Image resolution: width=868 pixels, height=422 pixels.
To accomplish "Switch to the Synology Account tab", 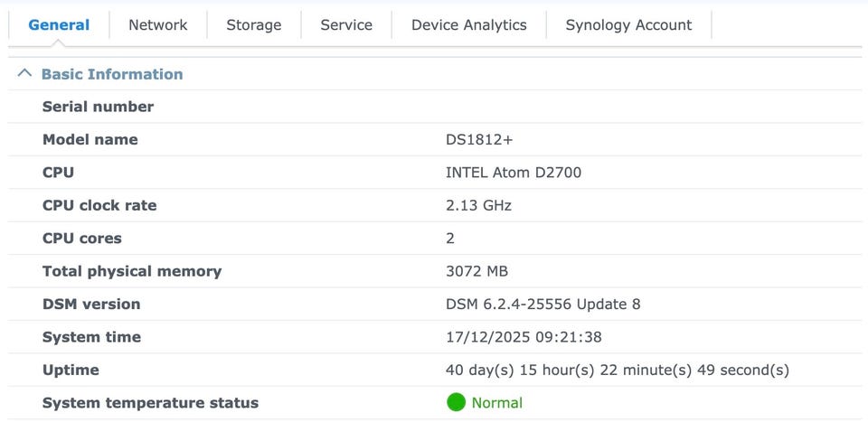I will click(x=628, y=25).
